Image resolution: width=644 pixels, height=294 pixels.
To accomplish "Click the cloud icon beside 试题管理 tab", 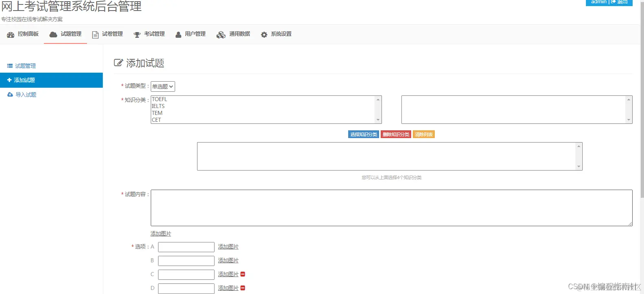I will (53, 35).
